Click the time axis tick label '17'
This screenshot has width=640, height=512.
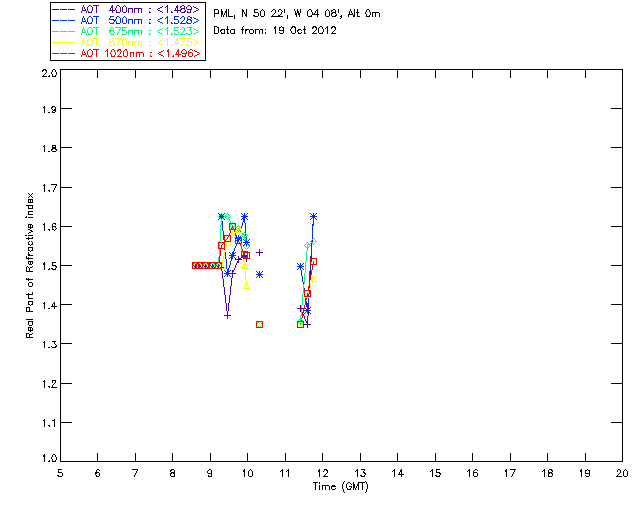click(510, 473)
